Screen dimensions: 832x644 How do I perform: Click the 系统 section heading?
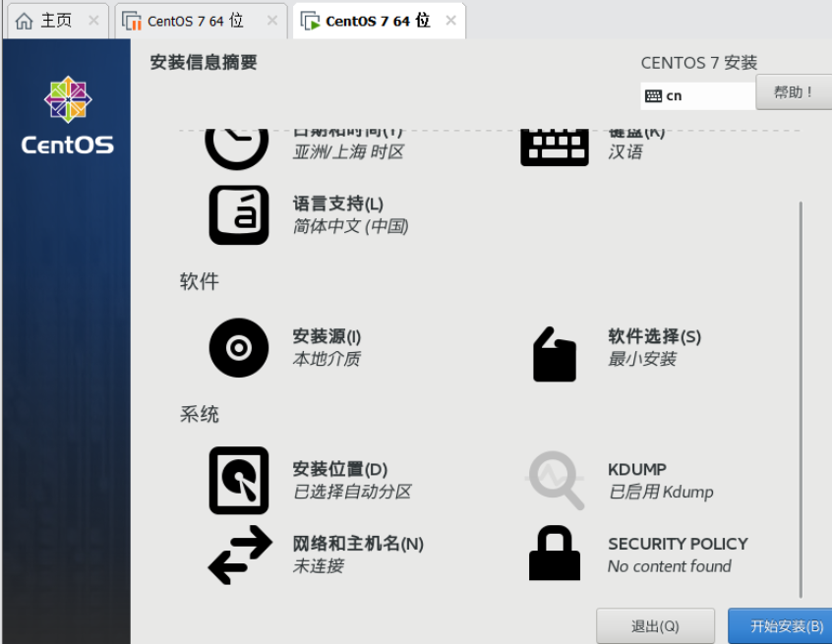coord(199,414)
